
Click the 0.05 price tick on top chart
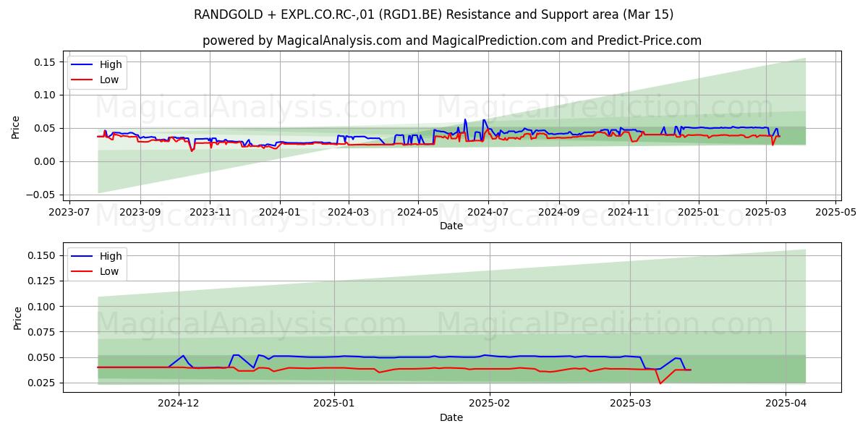coord(46,129)
